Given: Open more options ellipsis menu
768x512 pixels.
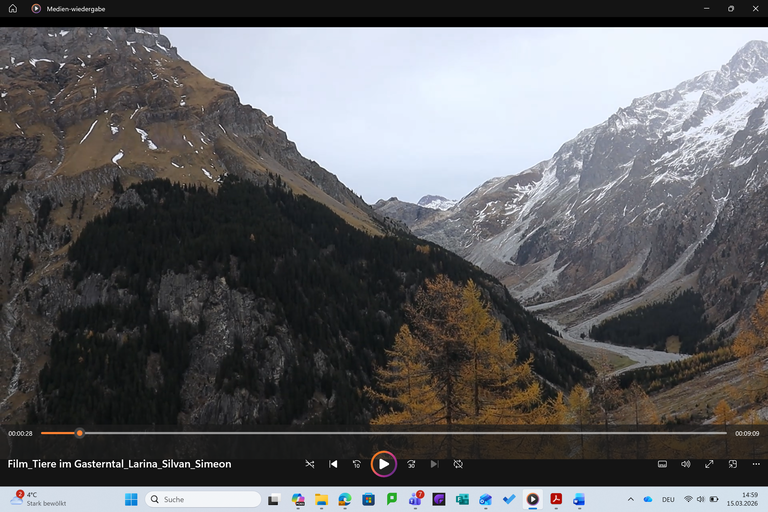Looking at the screenshot, I should (755, 464).
